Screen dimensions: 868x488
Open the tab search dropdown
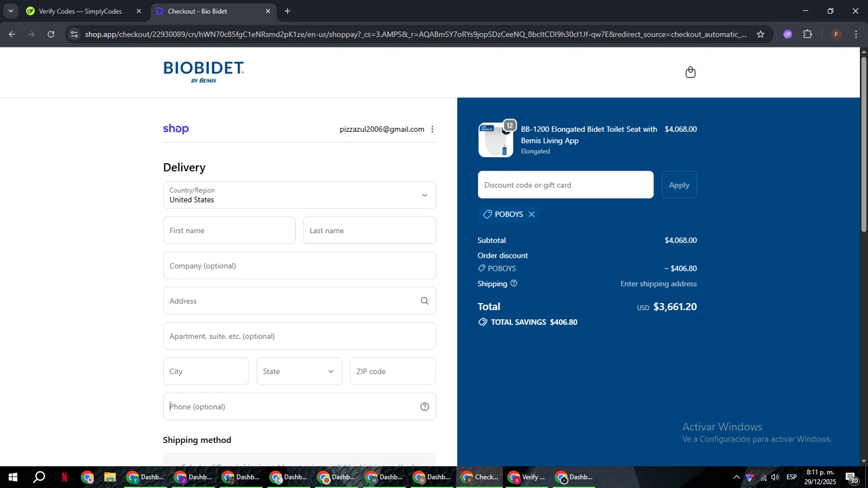coord(10,11)
